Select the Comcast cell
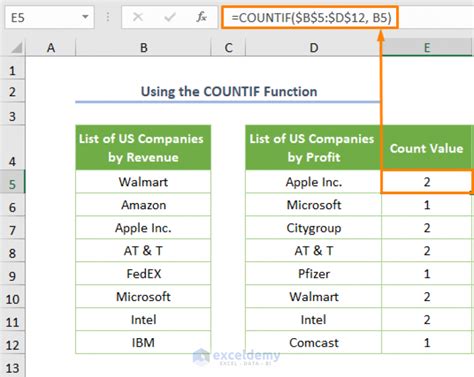The height and width of the screenshot is (377, 474). [x=313, y=343]
